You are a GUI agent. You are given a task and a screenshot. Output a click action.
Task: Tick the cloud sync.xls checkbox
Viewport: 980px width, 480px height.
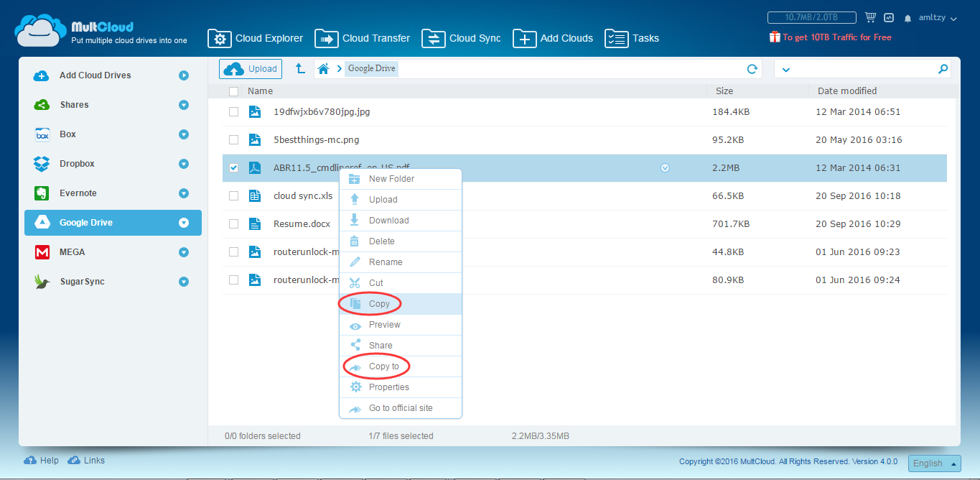(233, 196)
